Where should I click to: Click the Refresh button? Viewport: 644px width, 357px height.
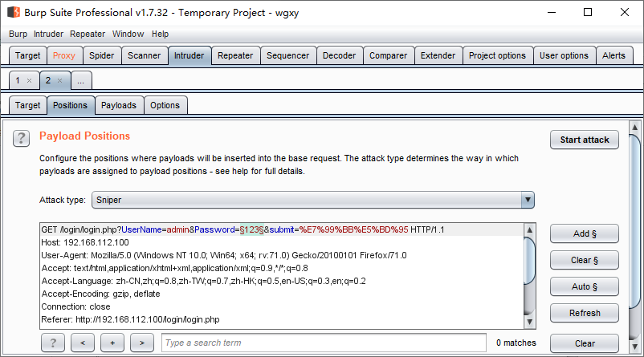pyautogui.click(x=585, y=313)
